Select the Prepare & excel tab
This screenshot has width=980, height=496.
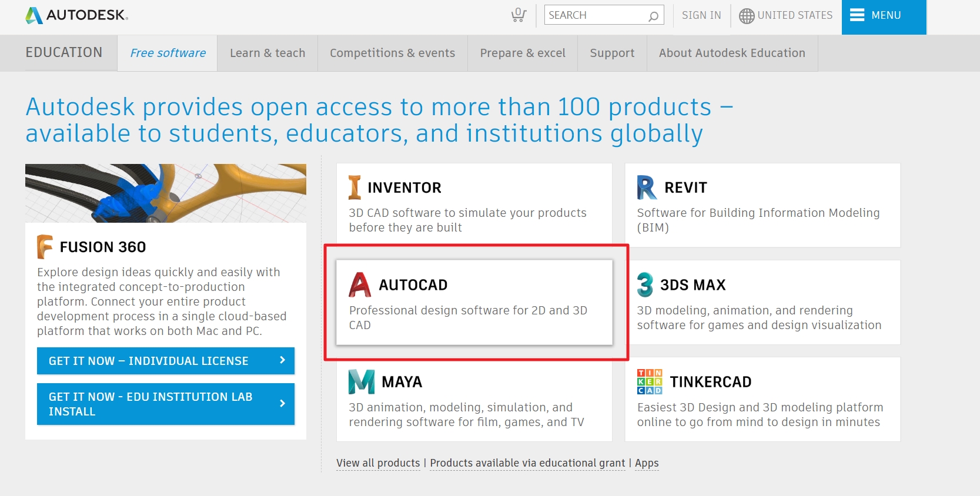[x=523, y=53]
